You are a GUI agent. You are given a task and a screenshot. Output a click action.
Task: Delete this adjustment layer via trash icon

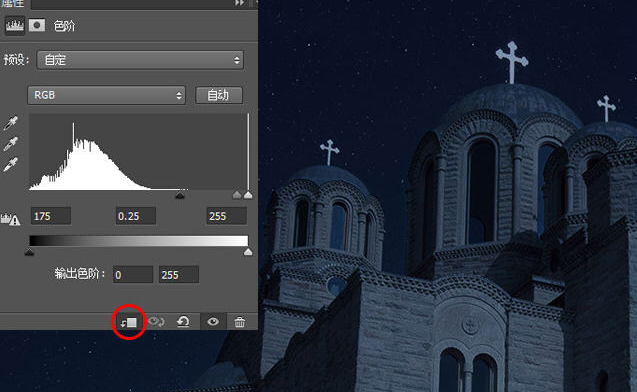tap(240, 322)
